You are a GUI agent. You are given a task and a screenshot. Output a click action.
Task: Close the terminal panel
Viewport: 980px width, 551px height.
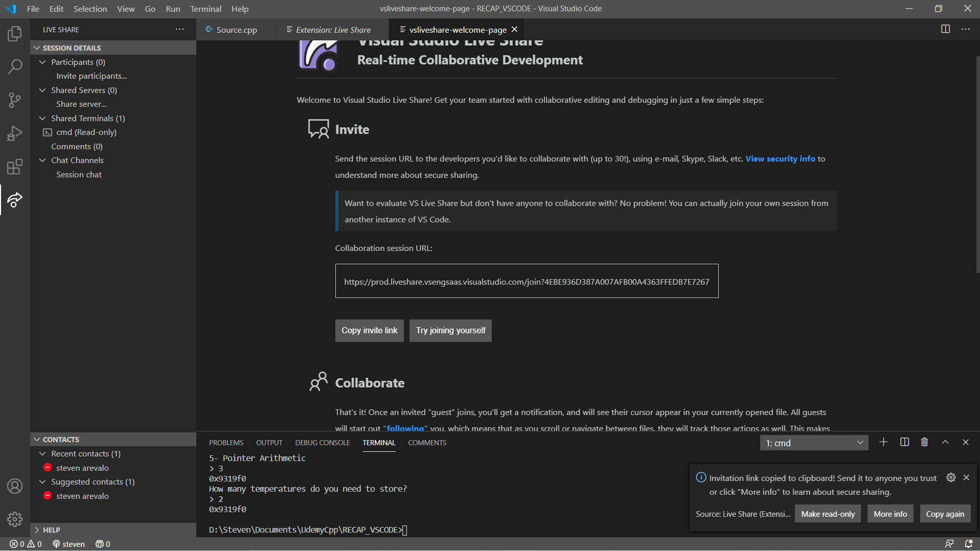click(965, 442)
